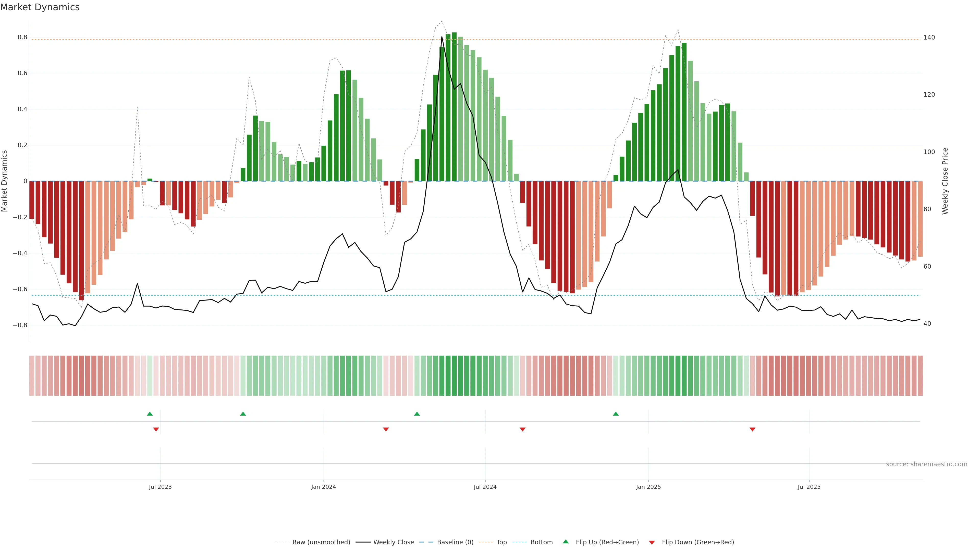Toggle the Top legend entry
This screenshot has height=551, width=980.
(x=501, y=542)
